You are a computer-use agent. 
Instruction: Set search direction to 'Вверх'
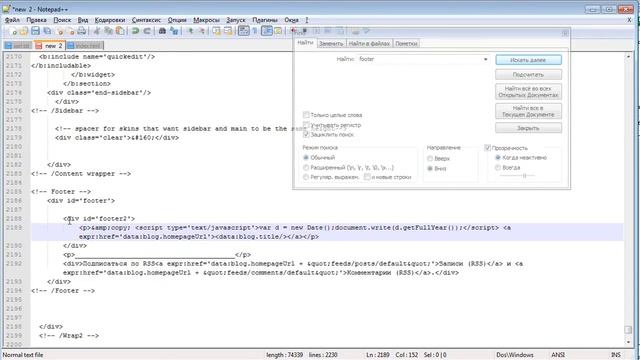430,158
